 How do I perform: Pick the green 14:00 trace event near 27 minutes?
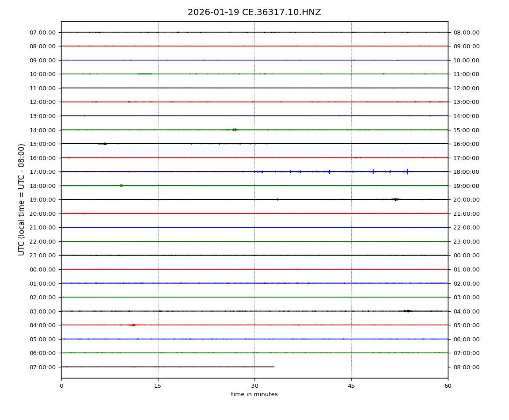[235, 130]
